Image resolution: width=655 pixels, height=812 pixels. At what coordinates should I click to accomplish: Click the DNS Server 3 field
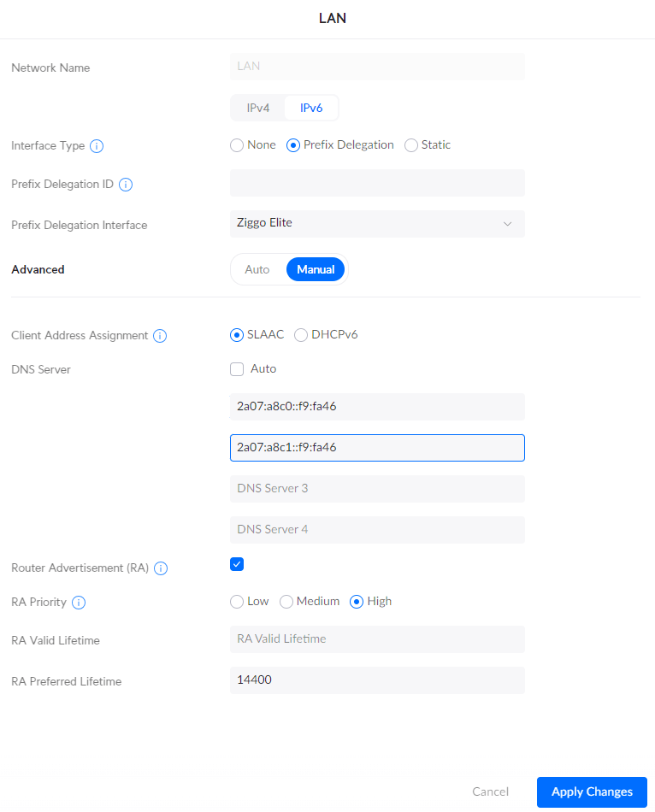click(377, 489)
